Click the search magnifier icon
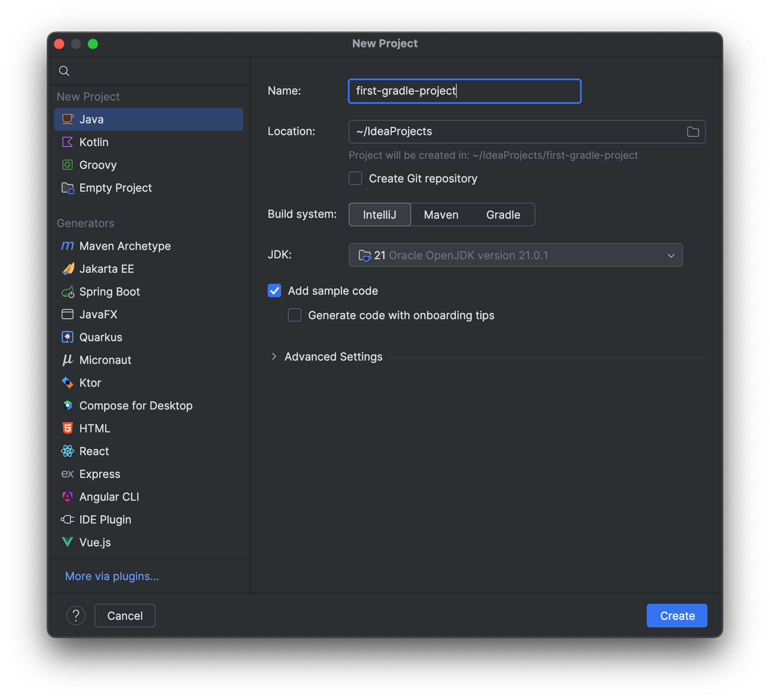The height and width of the screenshot is (700, 770). coord(64,71)
